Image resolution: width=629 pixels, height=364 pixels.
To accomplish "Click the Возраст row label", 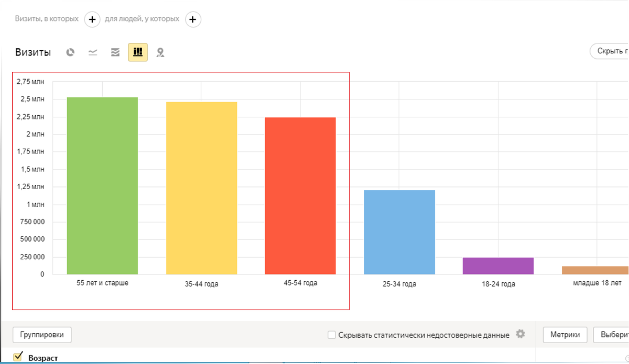I will coord(43,358).
